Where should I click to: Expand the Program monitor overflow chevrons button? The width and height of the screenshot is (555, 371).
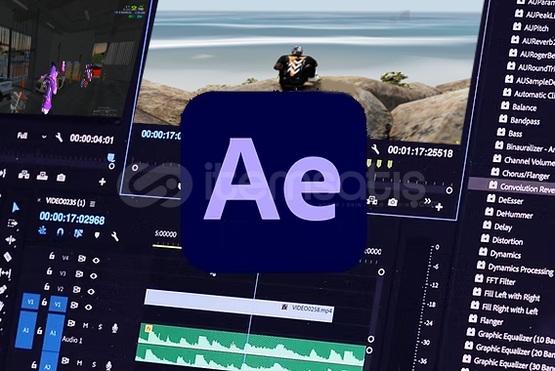coord(428,201)
